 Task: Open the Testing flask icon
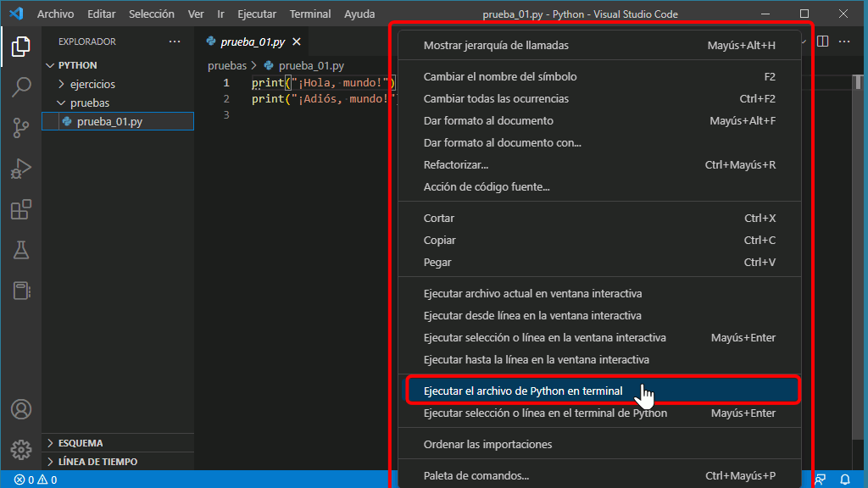click(21, 250)
